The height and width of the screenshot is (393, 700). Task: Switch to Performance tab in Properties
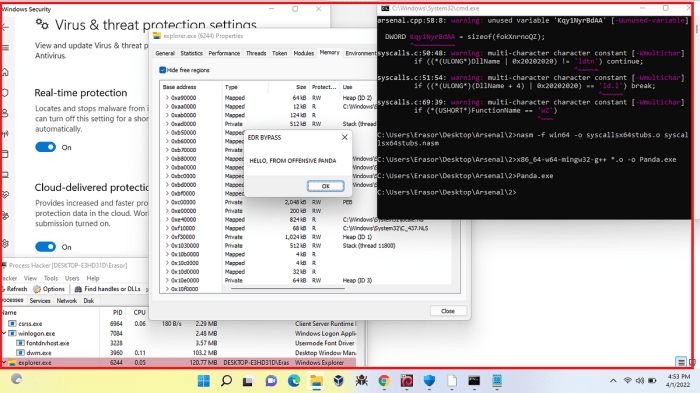point(224,53)
